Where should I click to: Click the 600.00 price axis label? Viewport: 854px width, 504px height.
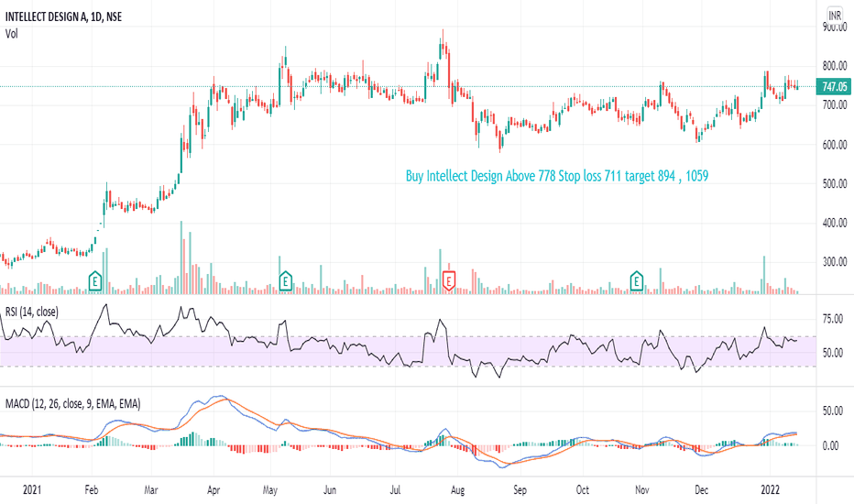click(x=835, y=145)
